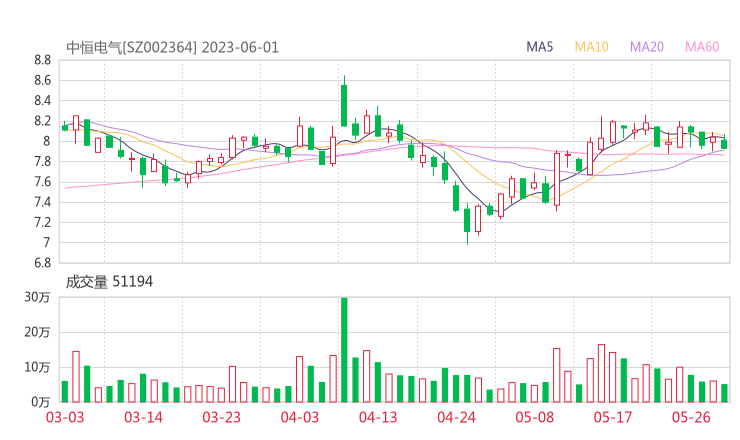The height and width of the screenshot is (440, 740).
Task: Select the 03-03 date on the x-axis
Action: (63, 418)
